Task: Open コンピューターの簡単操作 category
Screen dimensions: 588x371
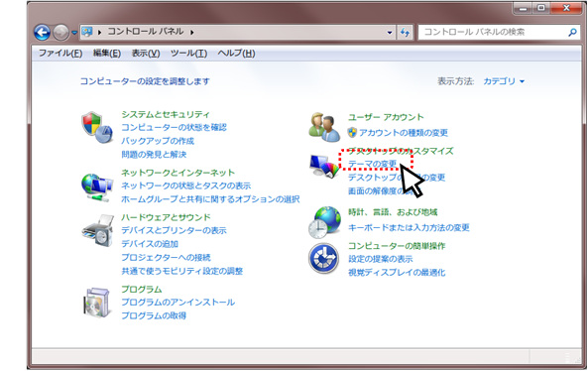Action: tap(397, 246)
